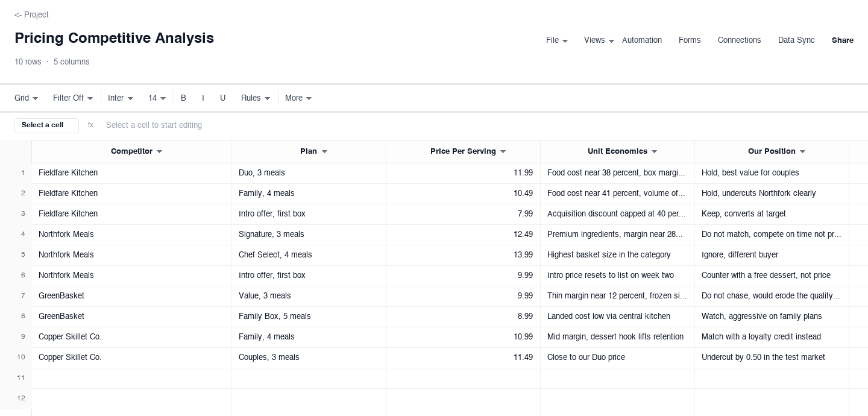Open the font size 14 dropdown
The height and width of the screenshot is (416, 868).
(x=157, y=98)
